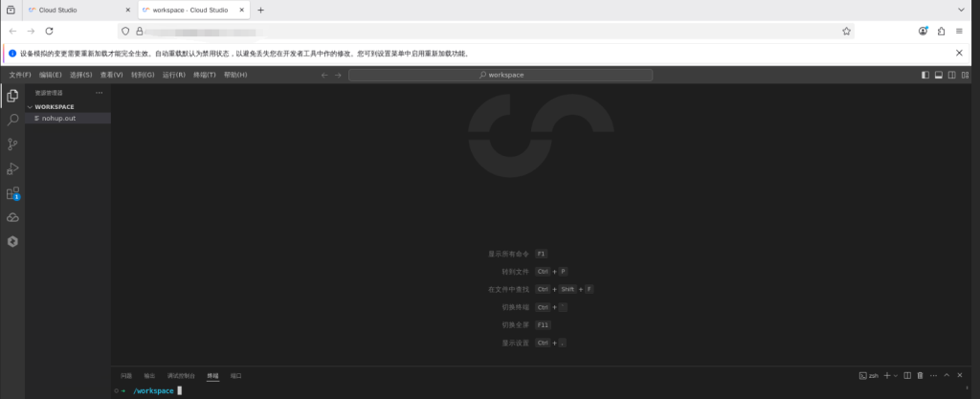Go back in the browser
Viewport: 980px width, 399px height.
(x=12, y=32)
